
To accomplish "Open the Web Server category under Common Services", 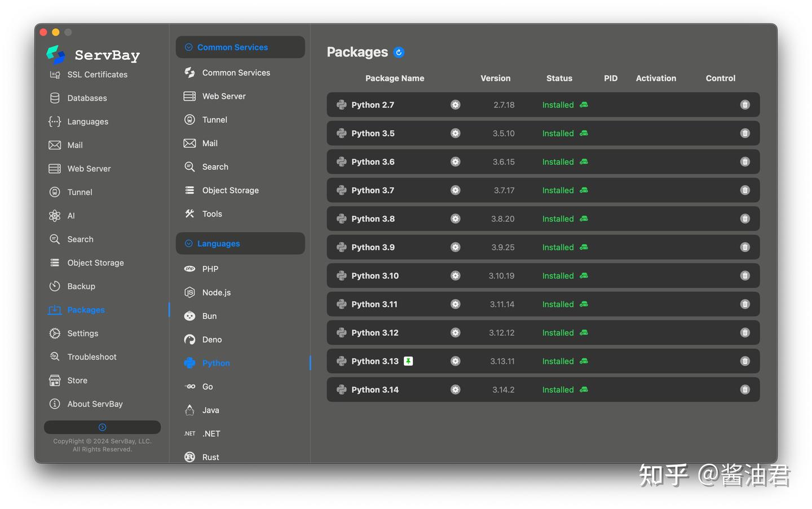I will (x=224, y=96).
